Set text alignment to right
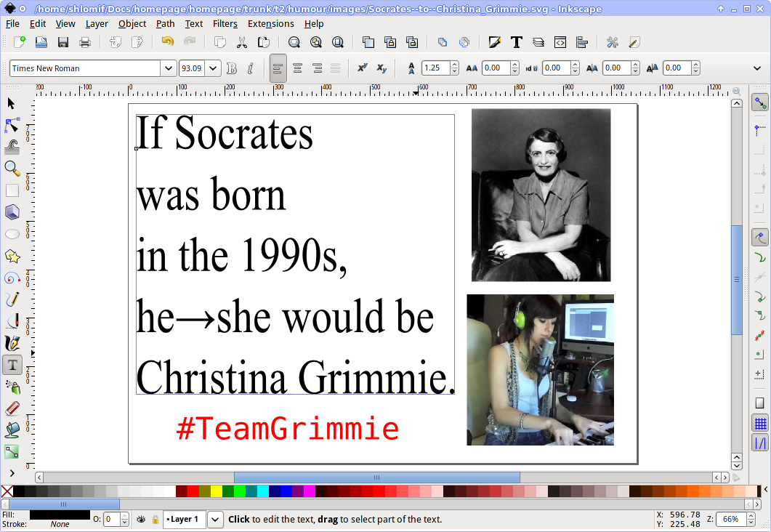This screenshot has width=771, height=532. pos(317,68)
